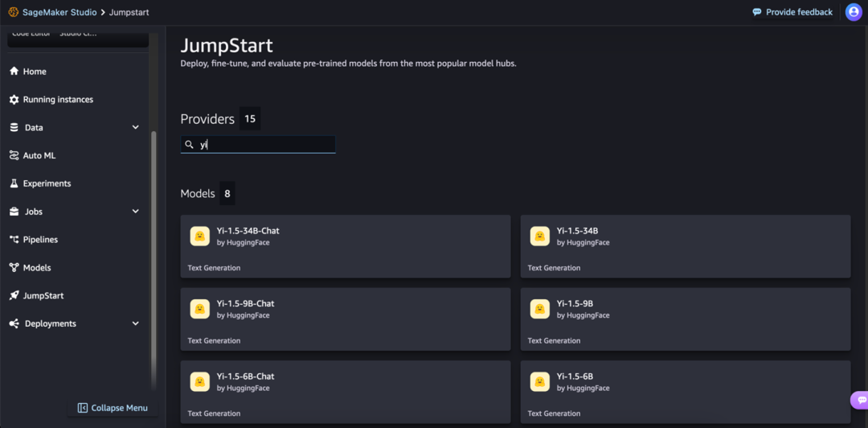
Task: Click the Home house icon
Action: tap(14, 72)
